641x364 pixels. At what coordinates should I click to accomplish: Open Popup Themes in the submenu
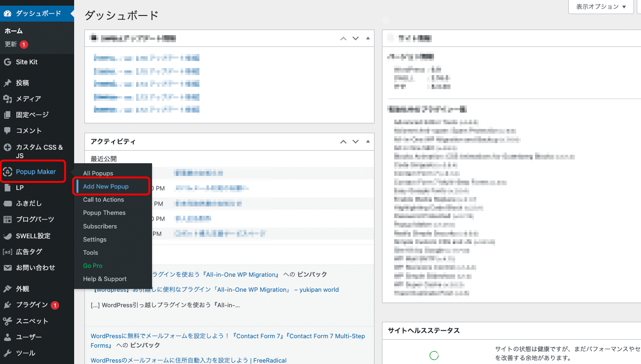[x=104, y=212]
